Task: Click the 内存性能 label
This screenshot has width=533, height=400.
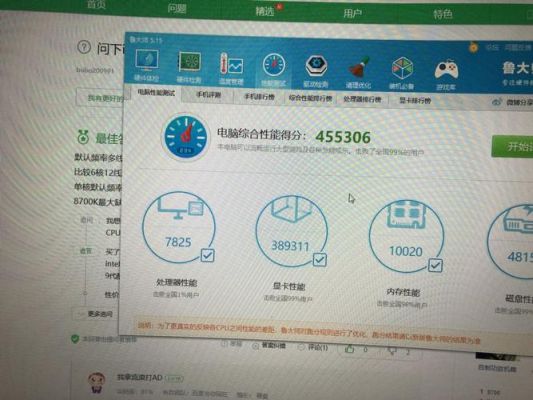Action: coord(403,292)
